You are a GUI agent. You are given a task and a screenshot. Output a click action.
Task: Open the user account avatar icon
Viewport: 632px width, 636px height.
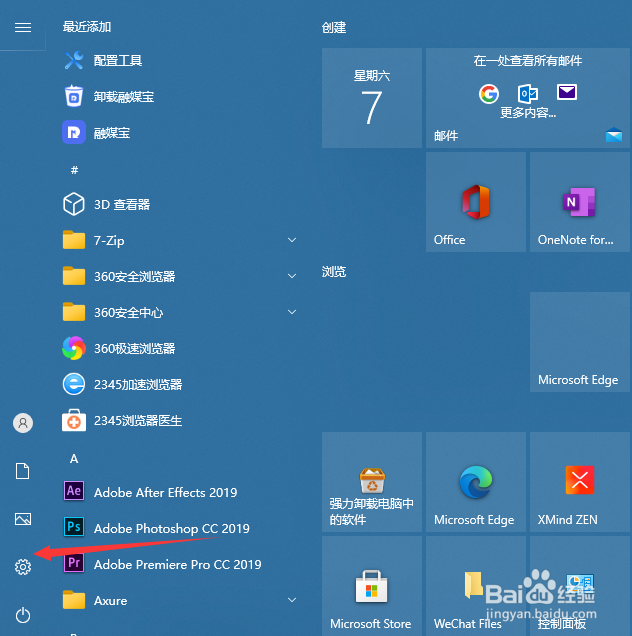point(23,423)
